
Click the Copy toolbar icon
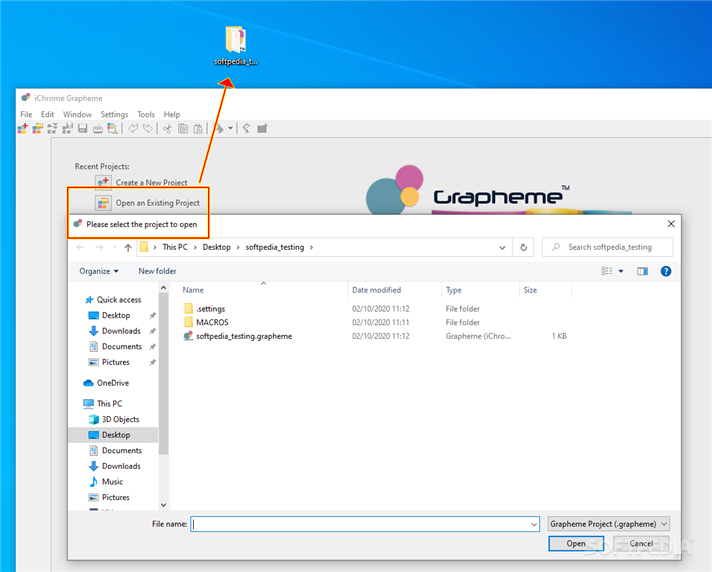[x=183, y=129]
